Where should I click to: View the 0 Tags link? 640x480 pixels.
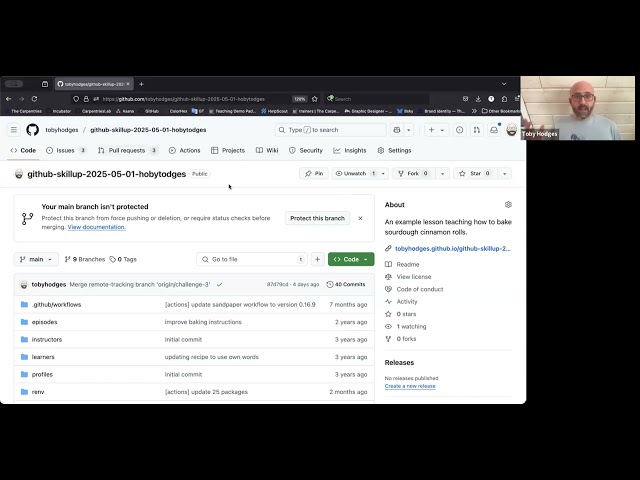[x=123, y=259]
